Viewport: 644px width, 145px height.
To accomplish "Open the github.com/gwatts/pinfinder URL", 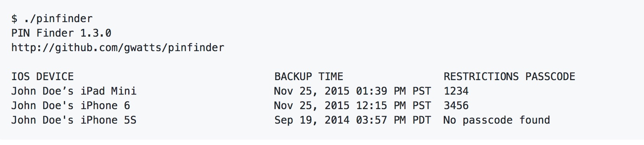I will tap(118, 48).
